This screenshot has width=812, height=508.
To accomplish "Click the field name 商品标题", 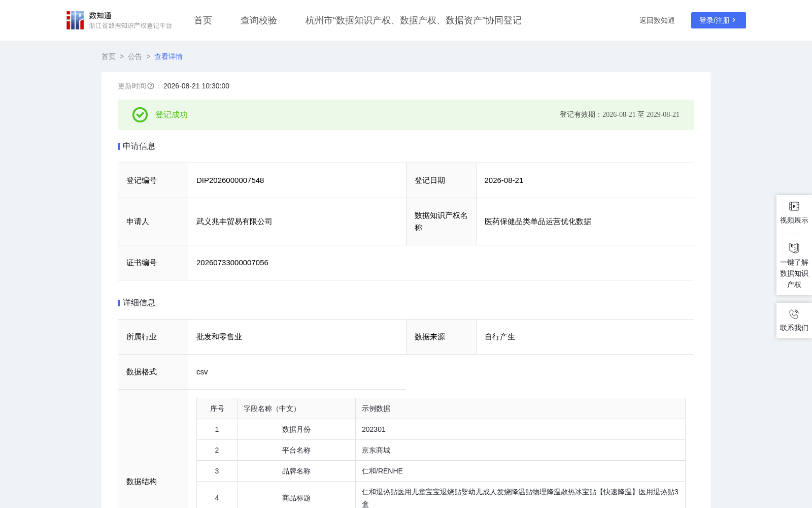I will (x=296, y=498).
